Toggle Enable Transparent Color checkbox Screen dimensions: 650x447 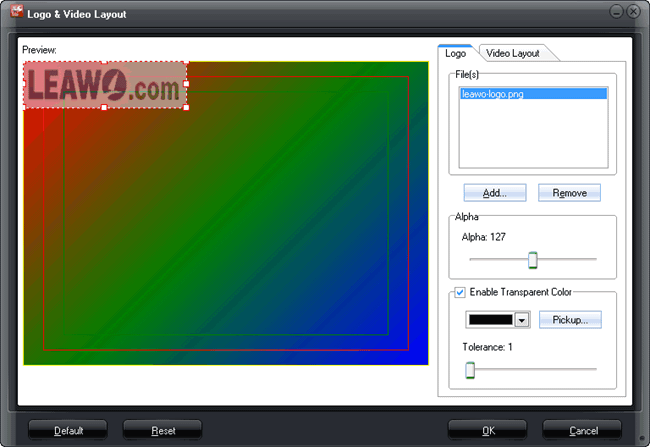pyautogui.click(x=460, y=292)
